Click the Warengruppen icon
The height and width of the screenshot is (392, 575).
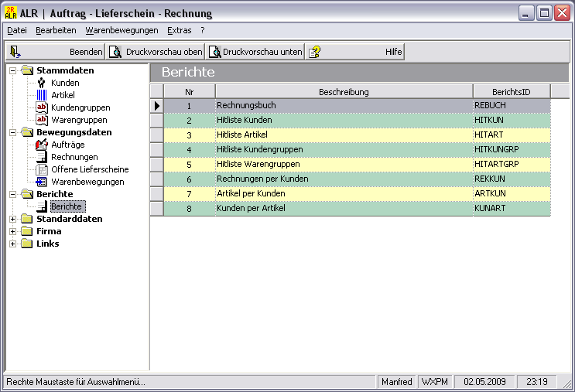click(x=42, y=120)
